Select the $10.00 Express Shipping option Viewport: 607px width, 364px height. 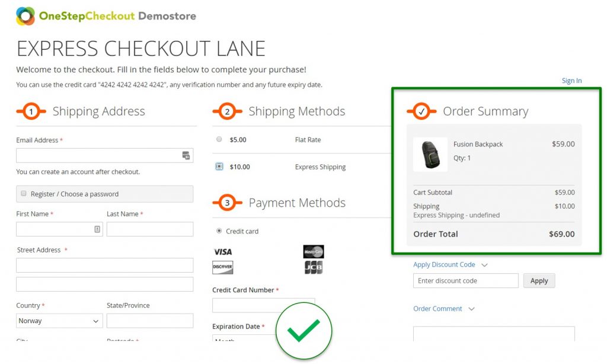(219, 167)
